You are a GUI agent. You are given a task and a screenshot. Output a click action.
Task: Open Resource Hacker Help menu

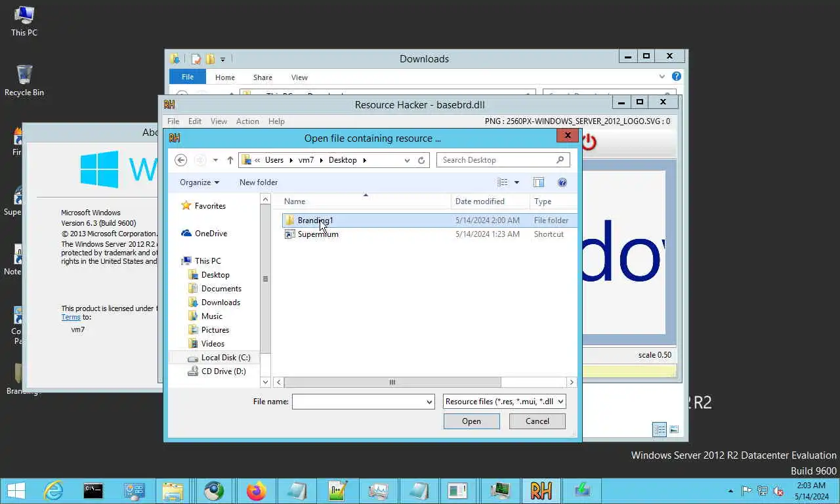tap(276, 121)
